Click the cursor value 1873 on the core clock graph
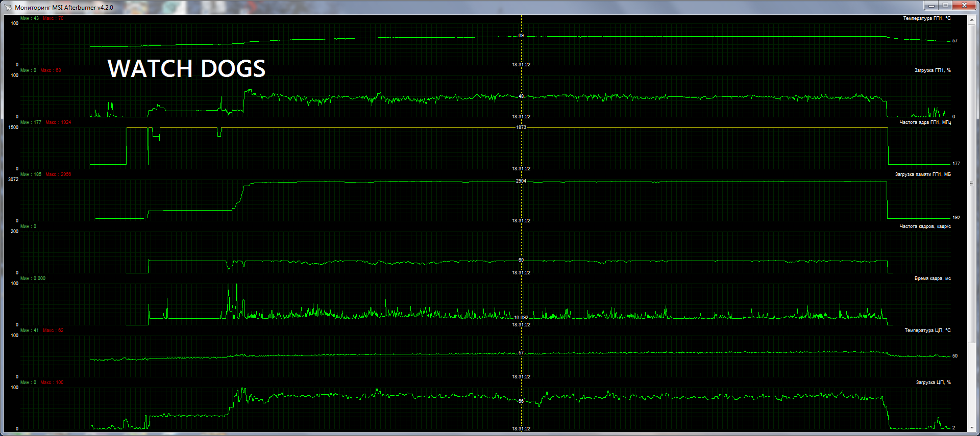980x436 pixels. (521, 127)
